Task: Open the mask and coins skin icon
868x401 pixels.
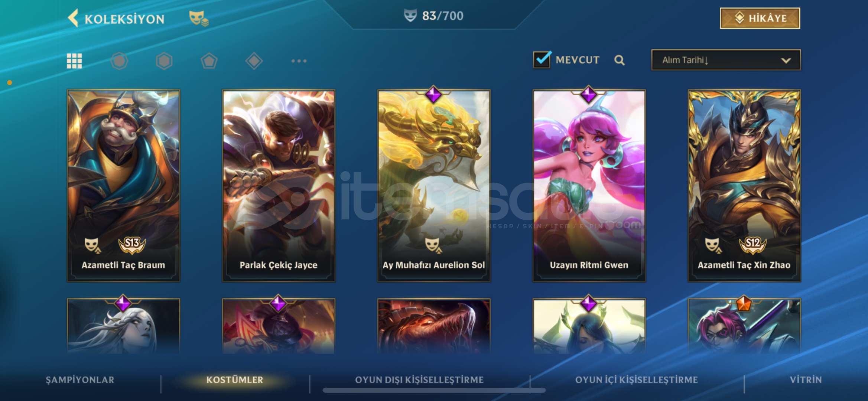Action: click(x=199, y=18)
